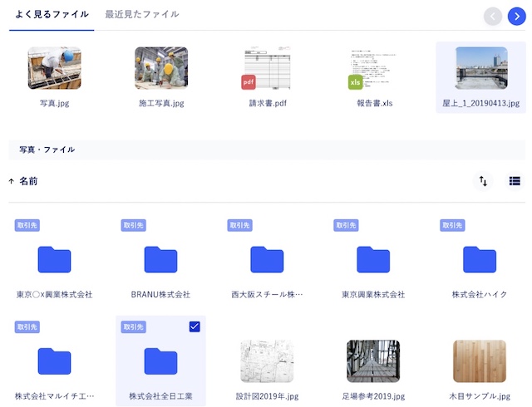Image resolution: width=532 pixels, height=407 pixels.
Task: Sort by 名前 column header
Action: [28, 181]
